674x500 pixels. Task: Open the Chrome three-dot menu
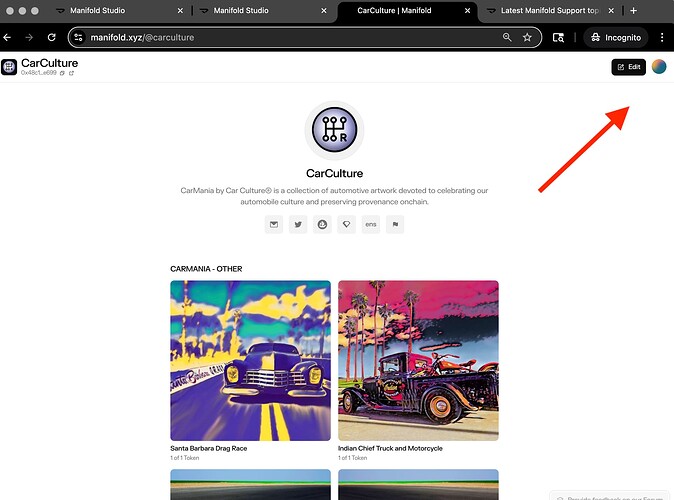[x=662, y=37]
